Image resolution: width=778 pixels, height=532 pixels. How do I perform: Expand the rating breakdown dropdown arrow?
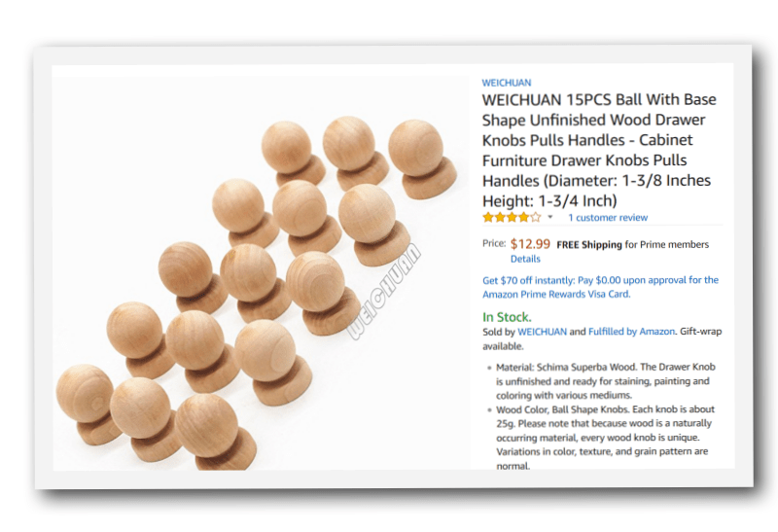549,217
